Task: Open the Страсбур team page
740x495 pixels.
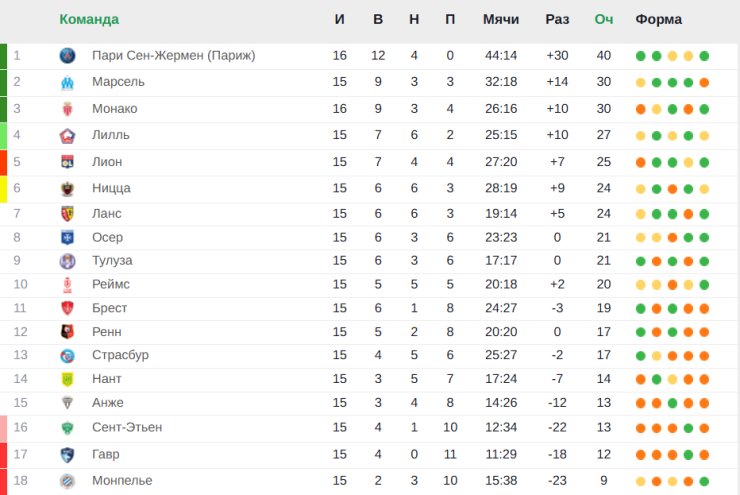Action: (x=120, y=355)
